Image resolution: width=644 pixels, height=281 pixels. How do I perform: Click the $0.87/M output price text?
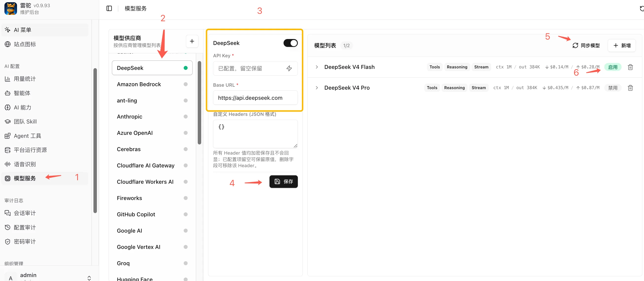click(590, 88)
